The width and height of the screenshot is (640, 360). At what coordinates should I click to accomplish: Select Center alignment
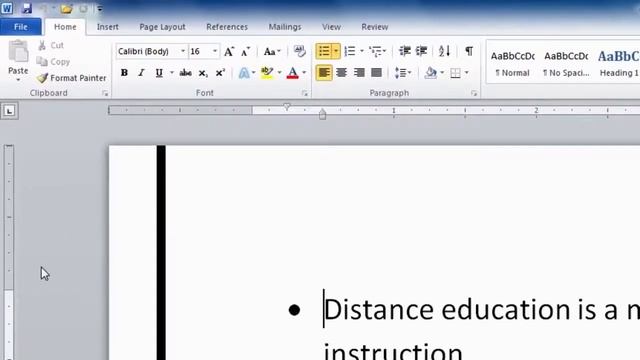[342, 73]
